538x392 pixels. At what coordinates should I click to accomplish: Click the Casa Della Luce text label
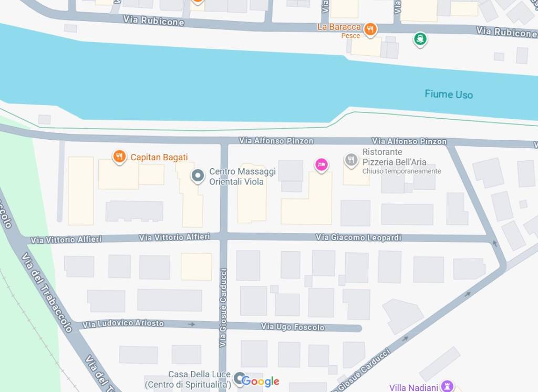point(188,379)
